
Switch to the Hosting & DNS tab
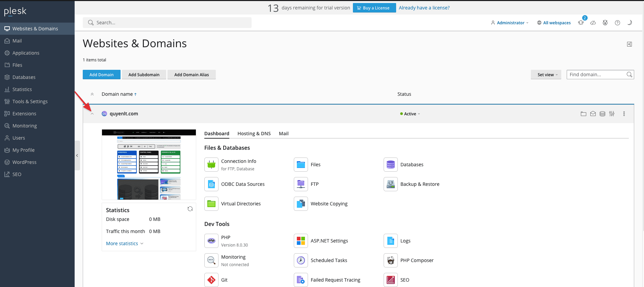[x=254, y=134]
